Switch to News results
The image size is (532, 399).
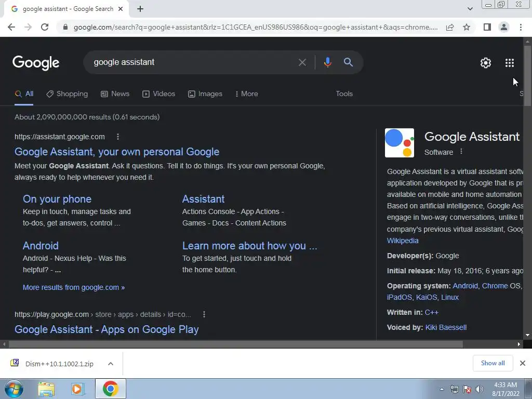point(115,94)
